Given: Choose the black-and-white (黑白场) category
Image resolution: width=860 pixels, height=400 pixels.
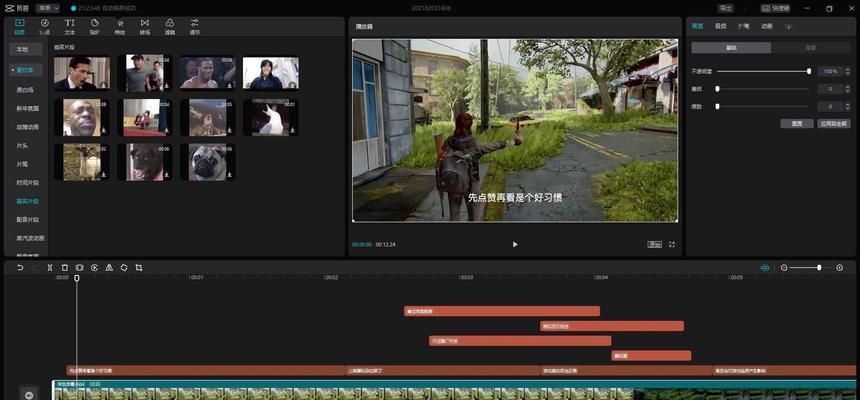Looking at the screenshot, I should tap(25, 89).
